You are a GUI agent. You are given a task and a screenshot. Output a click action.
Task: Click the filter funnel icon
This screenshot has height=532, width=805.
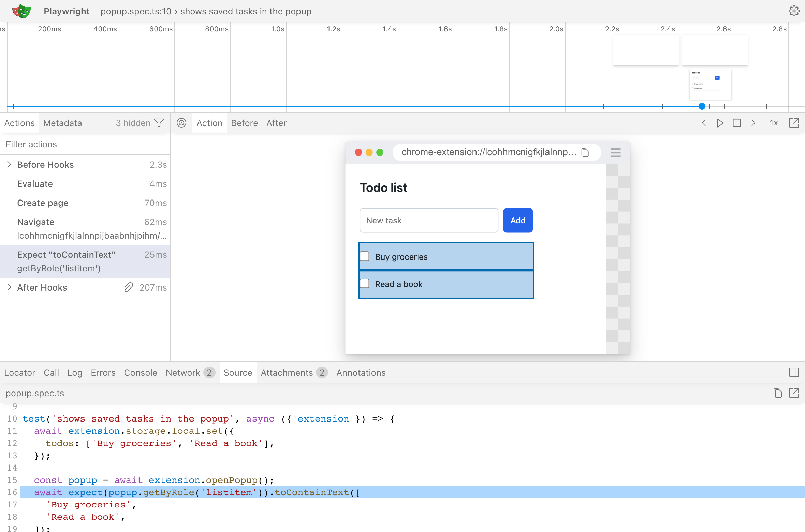click(x=159, y=123)
